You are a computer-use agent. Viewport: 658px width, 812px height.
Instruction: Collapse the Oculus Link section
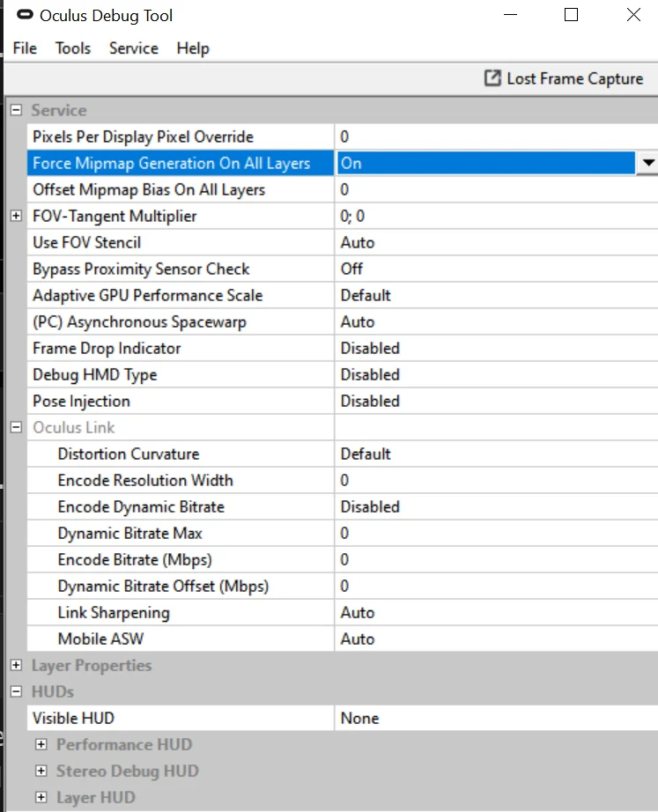(16, 427)
